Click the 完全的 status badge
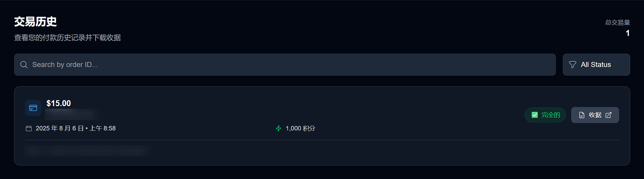 (545, 115)
